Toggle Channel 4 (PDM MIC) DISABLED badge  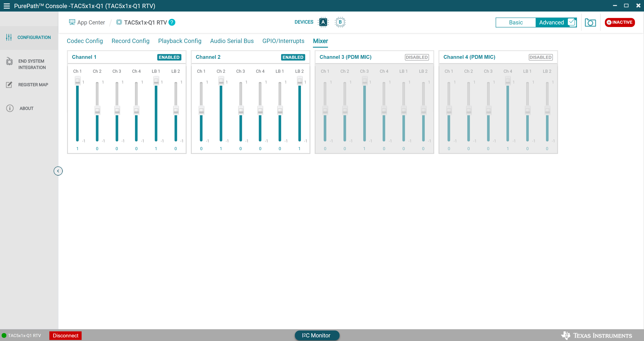coord(540,57)
